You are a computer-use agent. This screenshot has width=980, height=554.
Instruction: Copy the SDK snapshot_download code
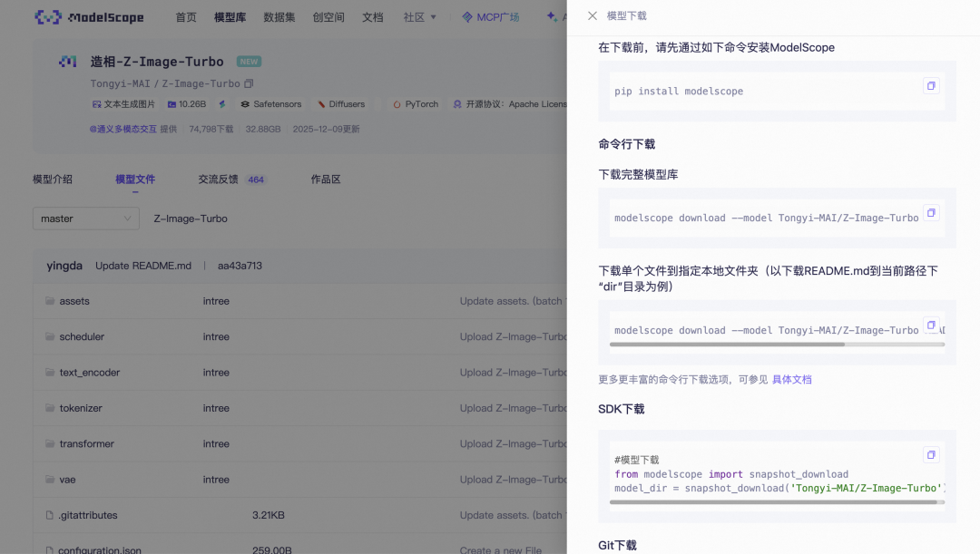pyautogui.click(x=931, y=454)
